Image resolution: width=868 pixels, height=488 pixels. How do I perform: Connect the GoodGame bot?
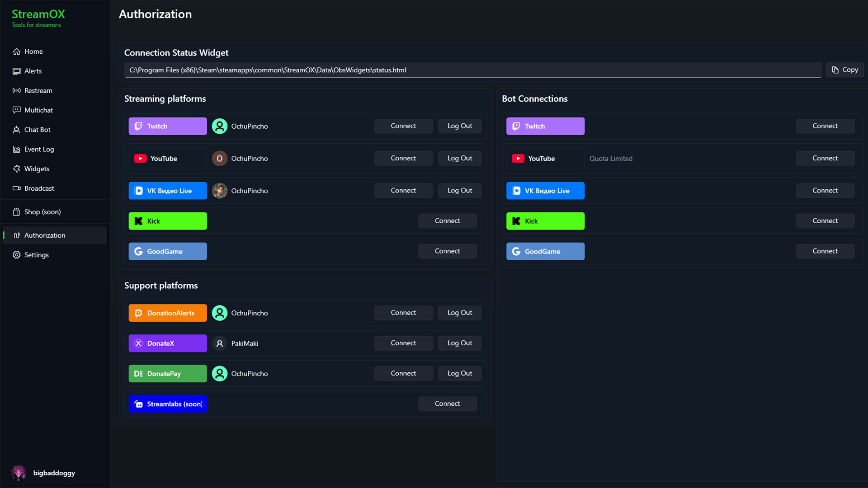click(x=825, y=251)
